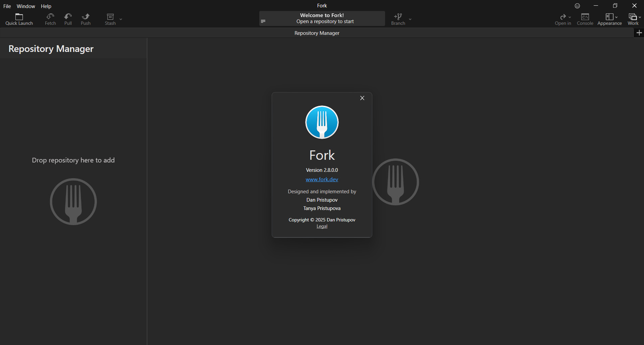Image resolution: width=644 pixels, height=345 pixels.
Task: Open the Appearance layout options
Action: tap(609, 19)
